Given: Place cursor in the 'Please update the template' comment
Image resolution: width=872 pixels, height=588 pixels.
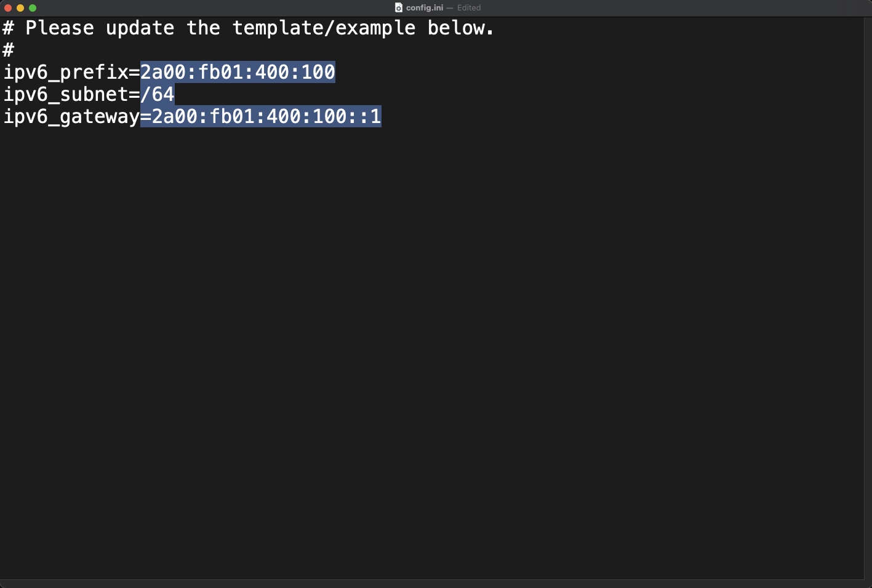Looking at the screenshot, I should point(248,28).
